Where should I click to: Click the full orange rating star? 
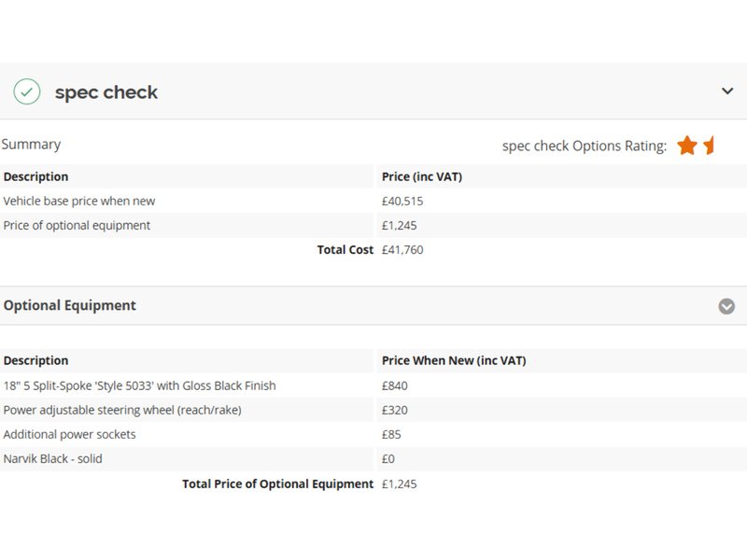coord(687,146)
